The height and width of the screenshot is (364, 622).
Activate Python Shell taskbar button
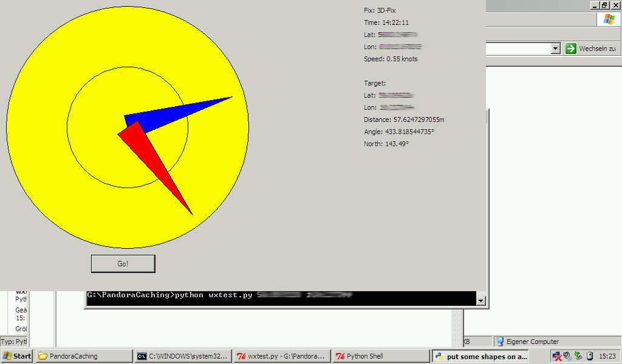(381, 356)
